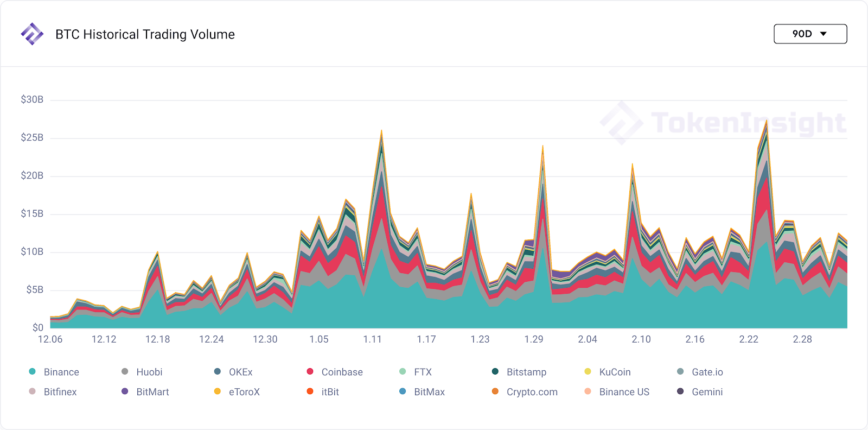Click the volume peak near 1.29
Image resolution: width=868 pixels, height=430 pixels.
542,146
